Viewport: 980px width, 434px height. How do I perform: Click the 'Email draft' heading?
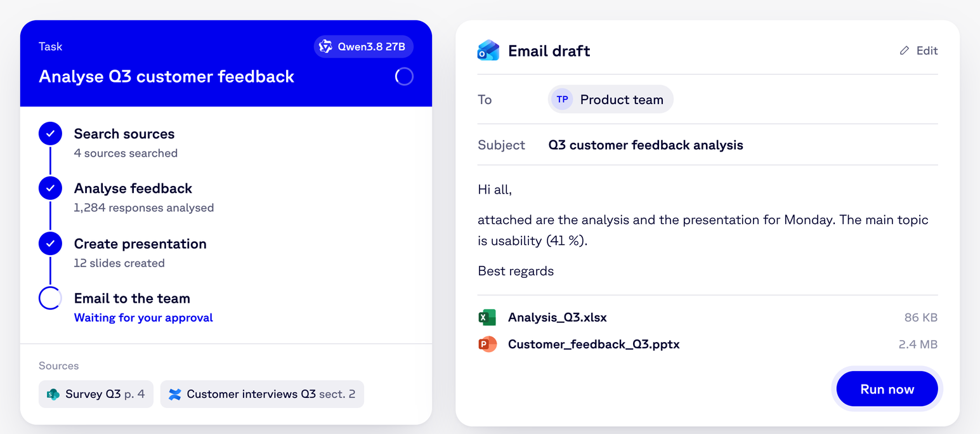[x=549, y=51]
